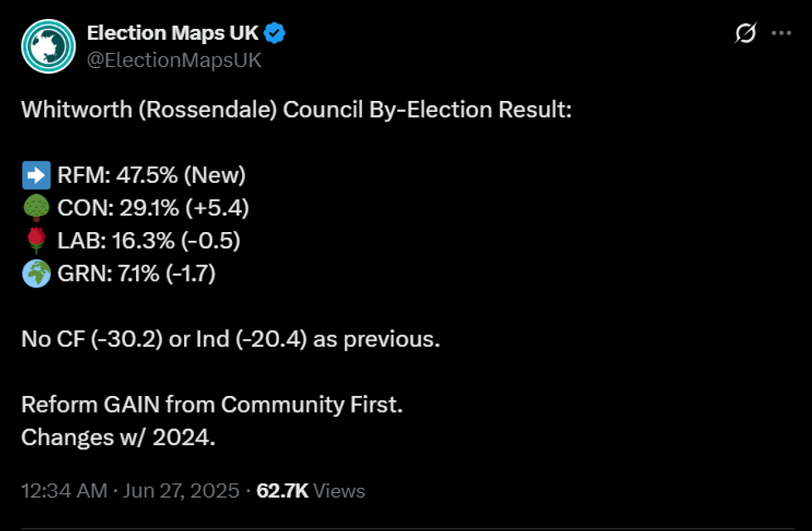
Task: Click the Grok explain post icon
Action: (745, 34)
